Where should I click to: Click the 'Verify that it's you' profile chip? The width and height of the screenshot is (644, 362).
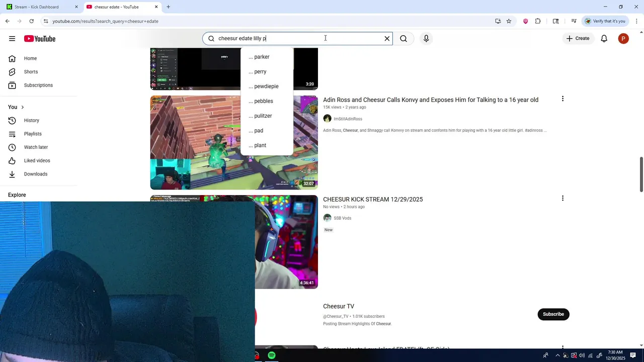click(605, 21)
